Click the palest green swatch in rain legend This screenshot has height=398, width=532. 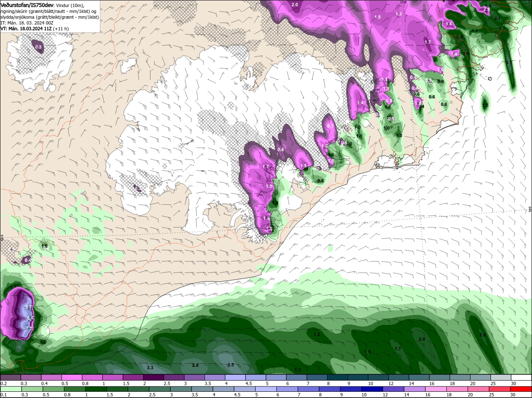click(x=10, y=389)
